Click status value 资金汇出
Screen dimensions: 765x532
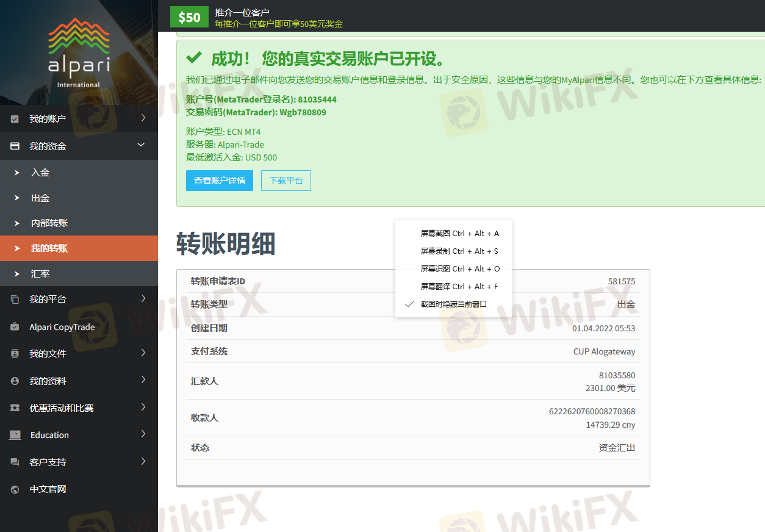click(617, 448)
